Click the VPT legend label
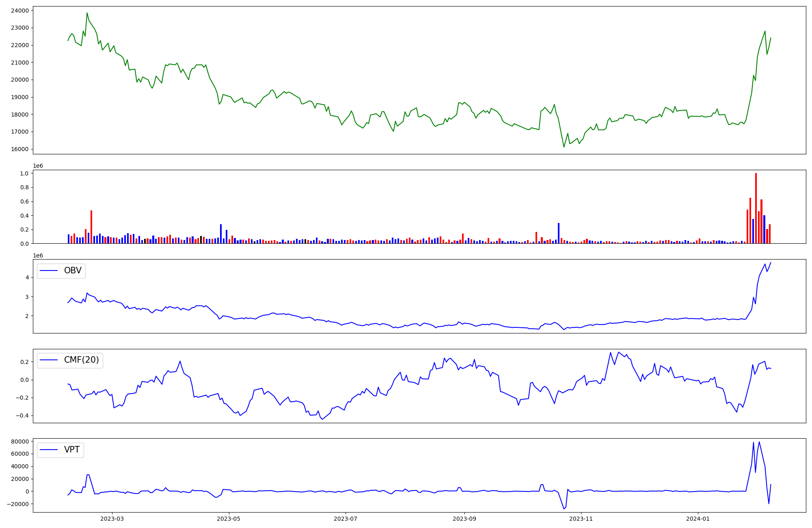Screen dimensions: 812x528 72,450
